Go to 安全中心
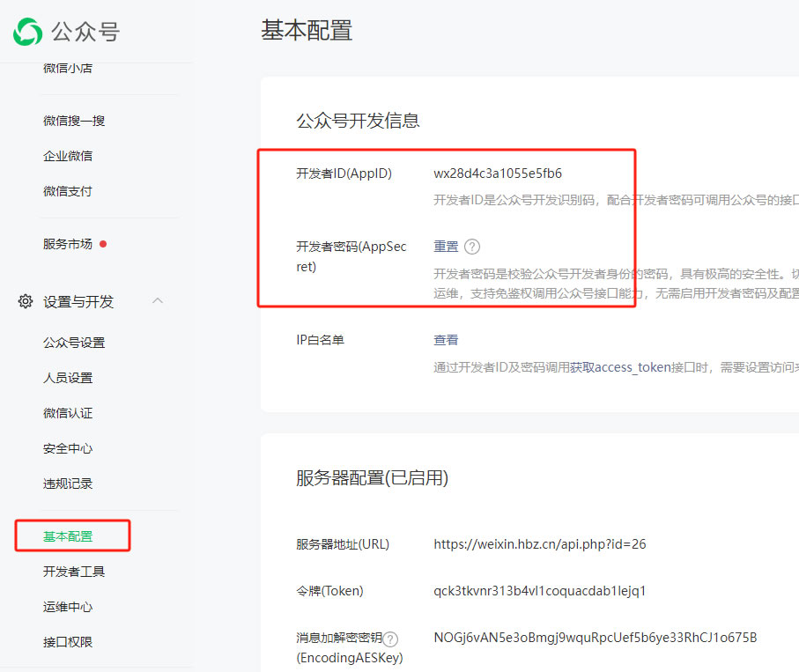 (68, 448)
